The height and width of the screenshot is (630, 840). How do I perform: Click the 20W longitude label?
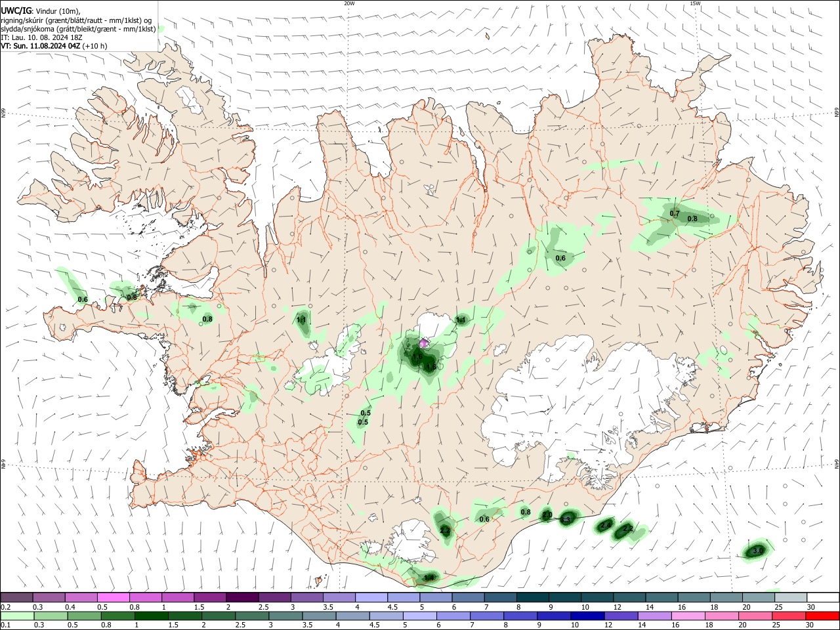coord(349,3)
